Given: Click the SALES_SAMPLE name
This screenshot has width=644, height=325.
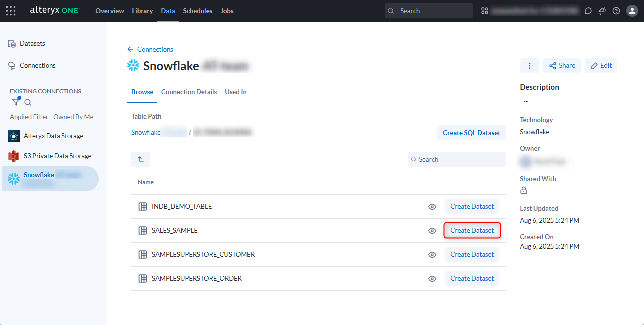Looking at the screenshot, I should [x=175, y=230].
